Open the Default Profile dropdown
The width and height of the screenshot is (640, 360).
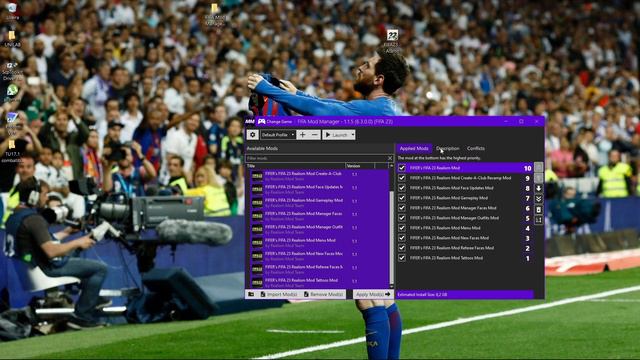(278, 135)
